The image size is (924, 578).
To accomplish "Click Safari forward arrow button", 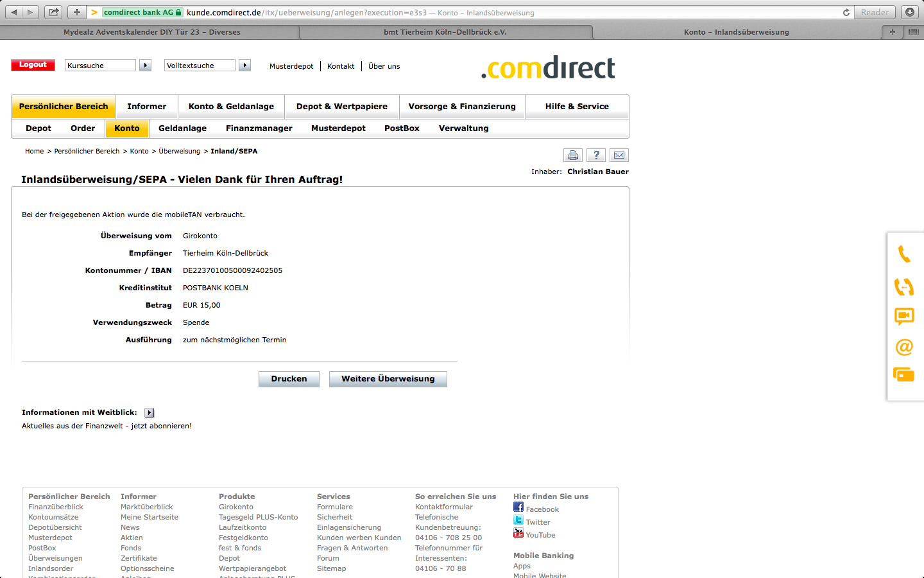I will (30, 12).
